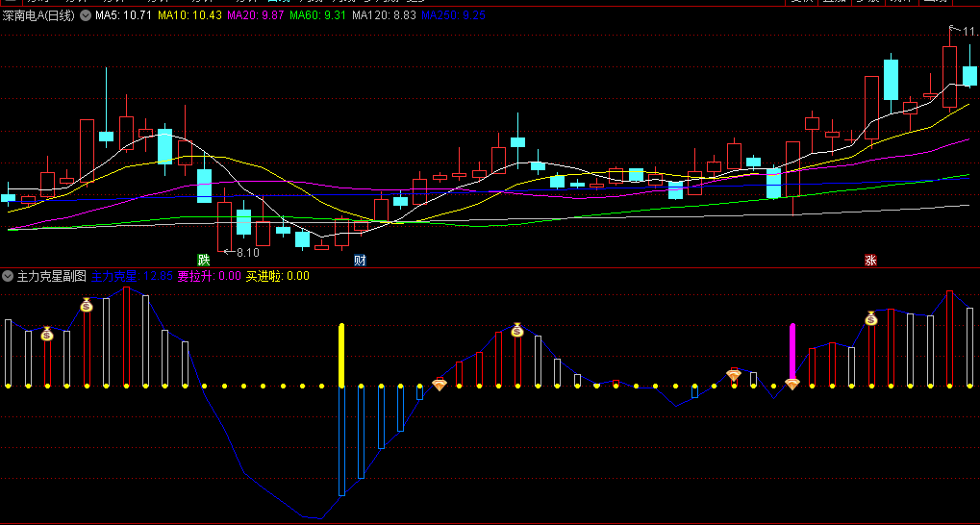Click the blue 财 marker icon
This screenshot has width=980, height=525.
[360, 260]
